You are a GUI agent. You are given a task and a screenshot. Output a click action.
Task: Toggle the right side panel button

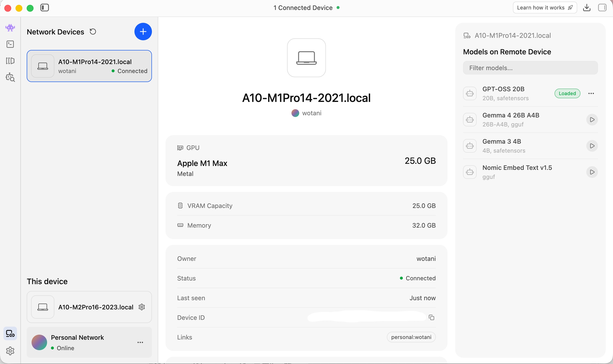tap(602, 8)
